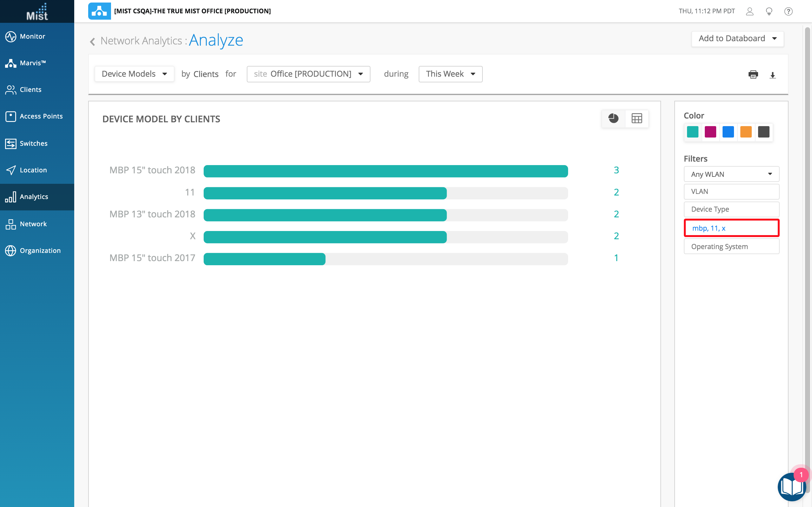Expand the Device Models dropdown
The image size is (812, 507).
(134, 74)
